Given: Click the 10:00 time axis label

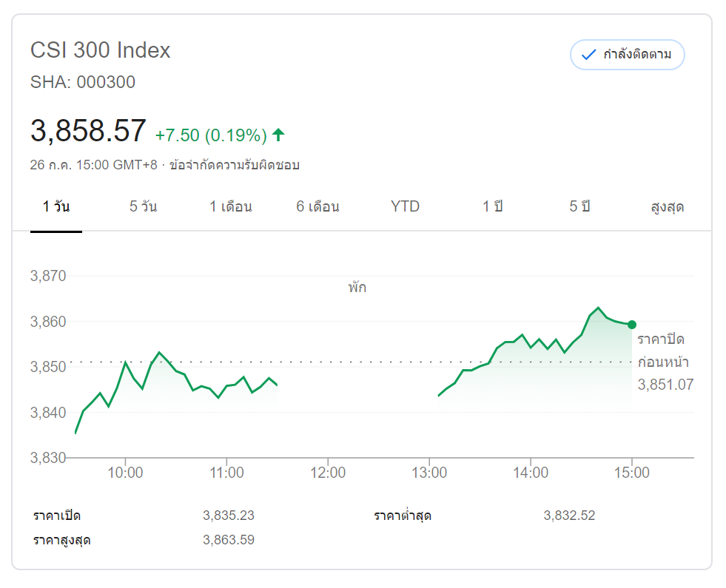Looking at the screenshot, I should click(x=125, y=472).
